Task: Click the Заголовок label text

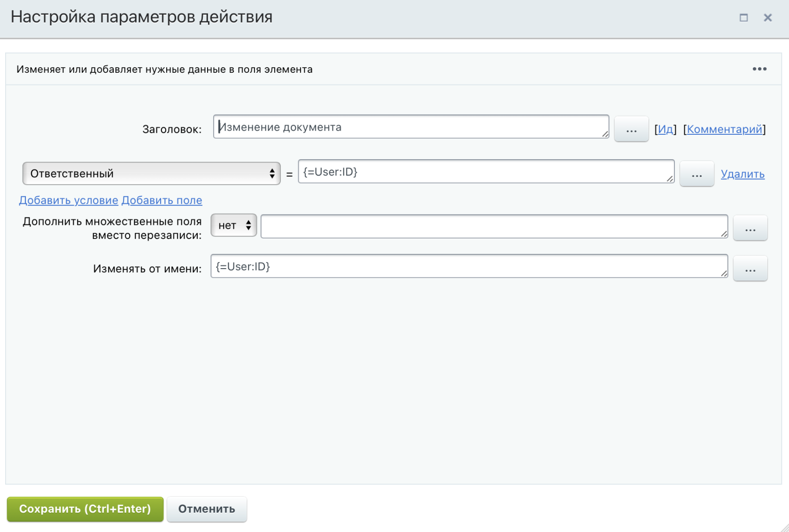Action: [172, 129]
